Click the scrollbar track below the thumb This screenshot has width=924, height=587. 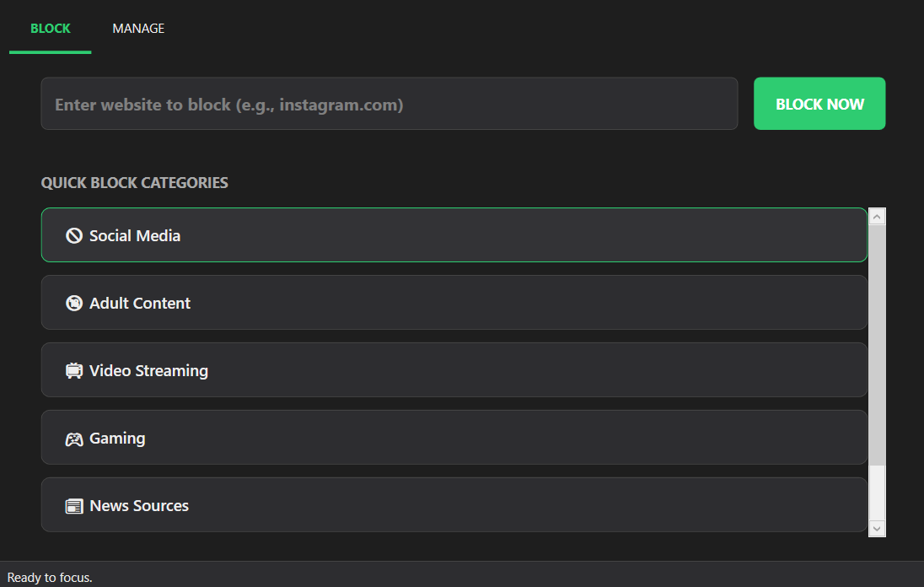coord(877,493)
